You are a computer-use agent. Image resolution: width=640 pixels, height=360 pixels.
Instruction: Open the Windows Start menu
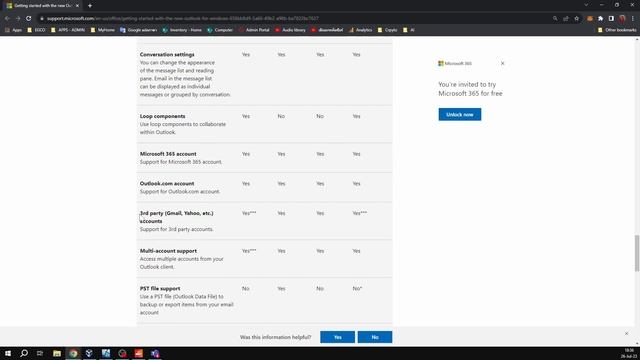coord(8,353)
